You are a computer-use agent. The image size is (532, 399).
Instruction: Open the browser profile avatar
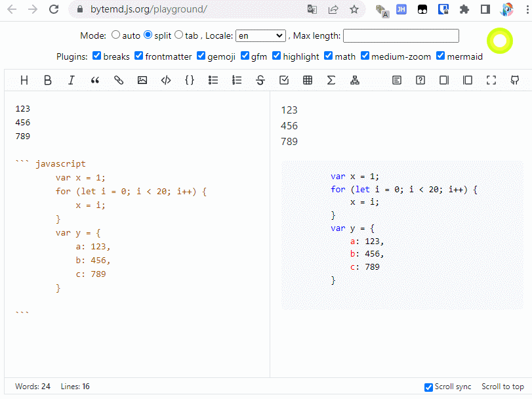point(506,9)
